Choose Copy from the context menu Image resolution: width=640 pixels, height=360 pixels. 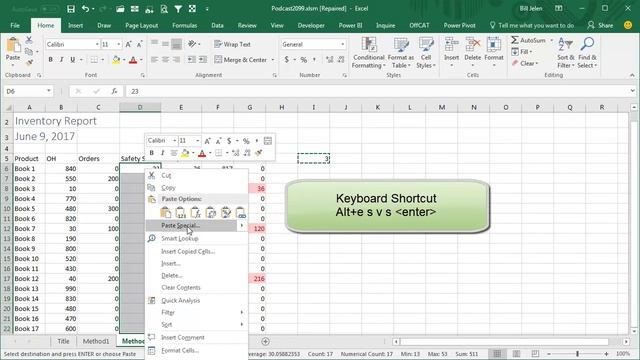click(196, 188)
